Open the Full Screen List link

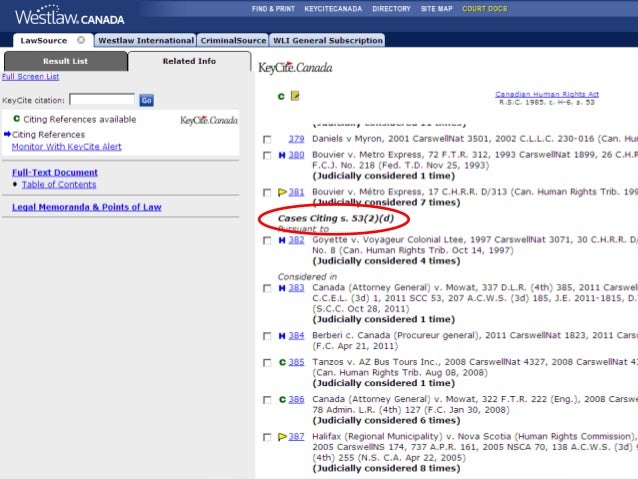pos(31,77)
